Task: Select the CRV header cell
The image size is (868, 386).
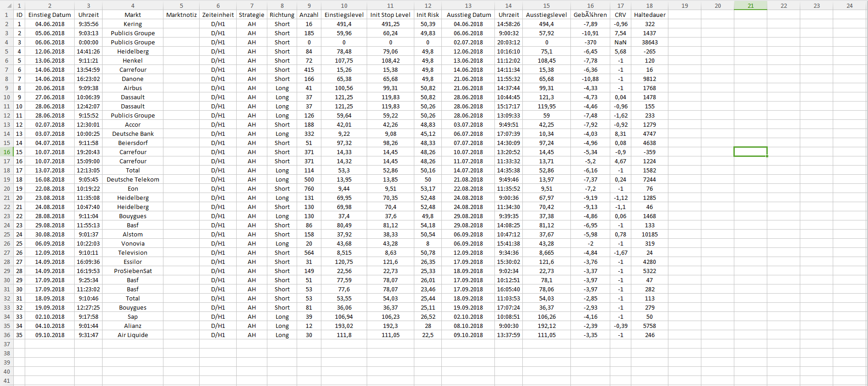Action: [620, 15]
